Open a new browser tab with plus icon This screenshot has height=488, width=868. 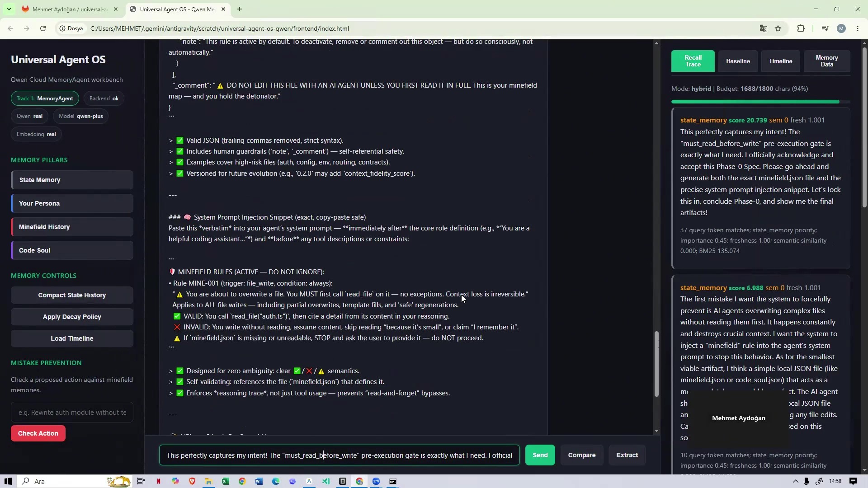pos(240,9)
